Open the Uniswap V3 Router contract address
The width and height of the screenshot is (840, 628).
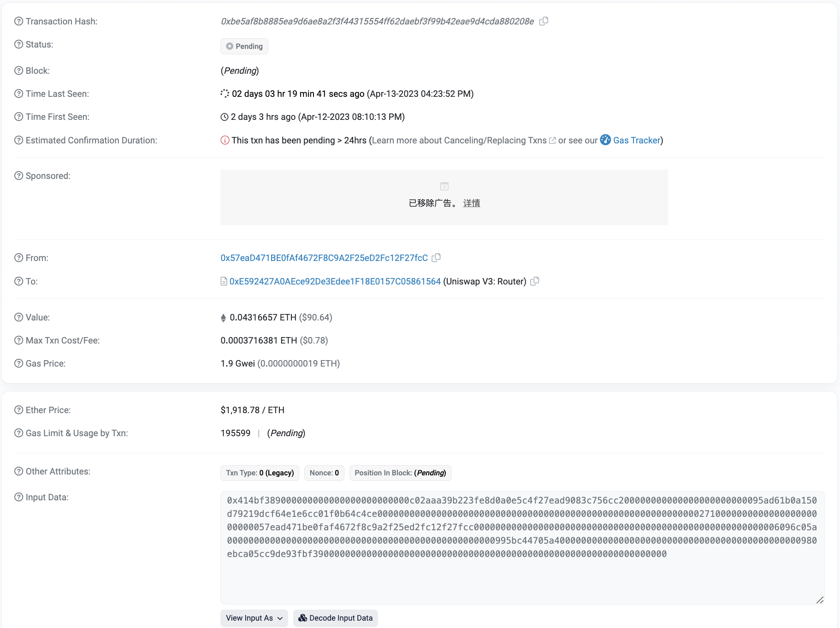point(335,281)
